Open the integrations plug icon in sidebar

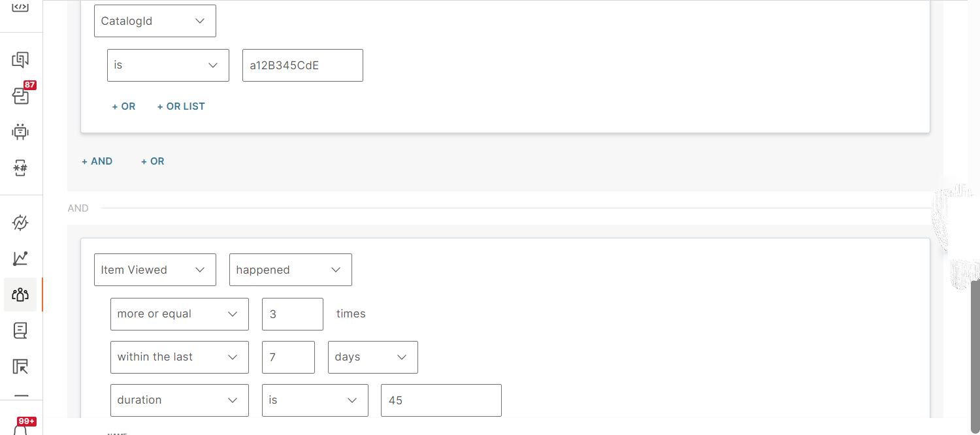[x=20, y=223]
